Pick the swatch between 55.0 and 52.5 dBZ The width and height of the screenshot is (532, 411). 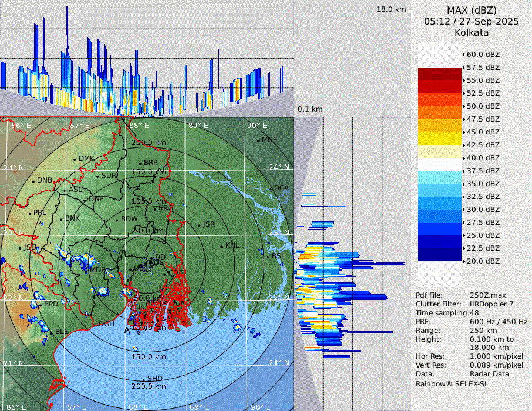(x=440, y=87)
